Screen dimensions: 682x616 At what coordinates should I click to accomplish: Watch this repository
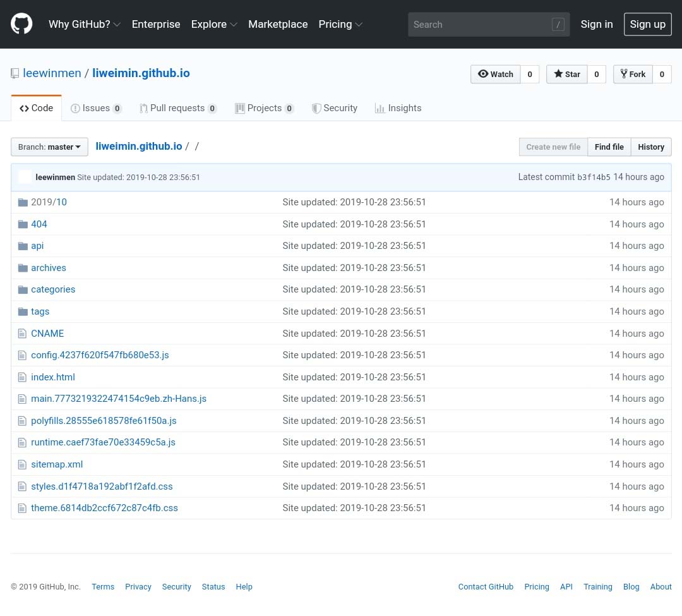point(496,74)
